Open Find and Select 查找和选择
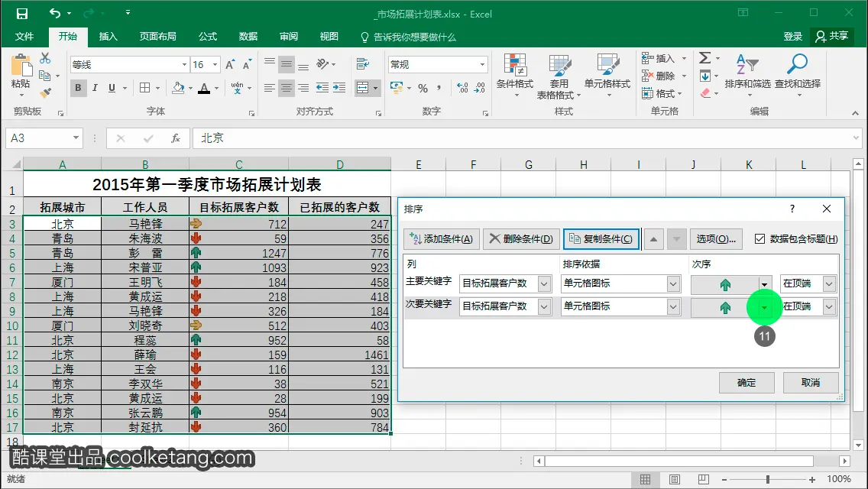The image size is (868, 489). 797,76
